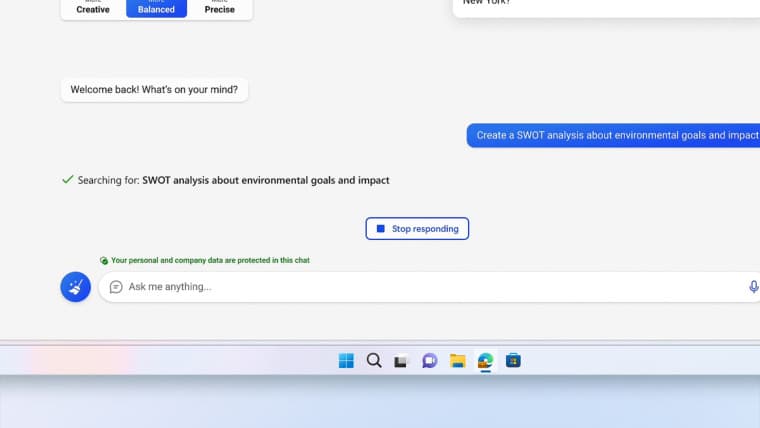Click the microphone voice input icon

(x=753, y=287)
